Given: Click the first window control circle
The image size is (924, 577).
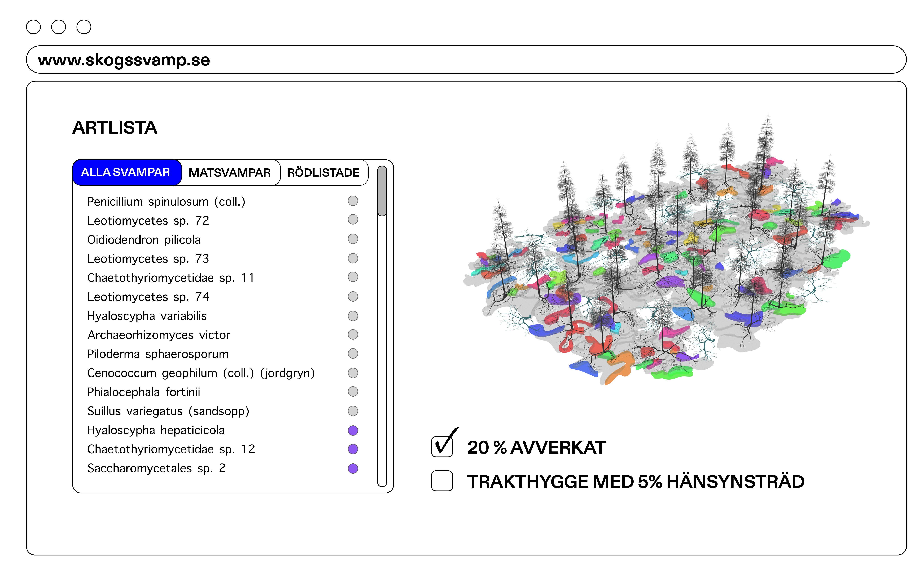Looking at the screenshot, I should click(x=33, y=27).
